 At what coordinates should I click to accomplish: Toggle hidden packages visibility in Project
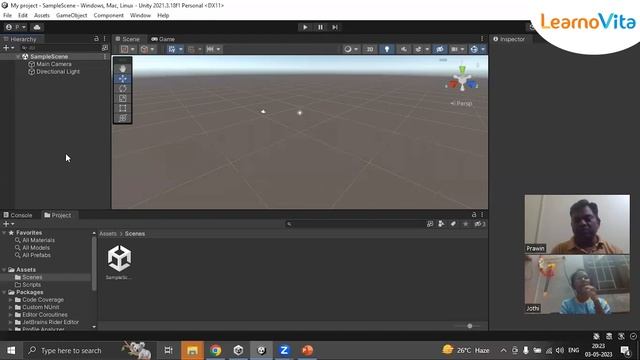point(480,224)
